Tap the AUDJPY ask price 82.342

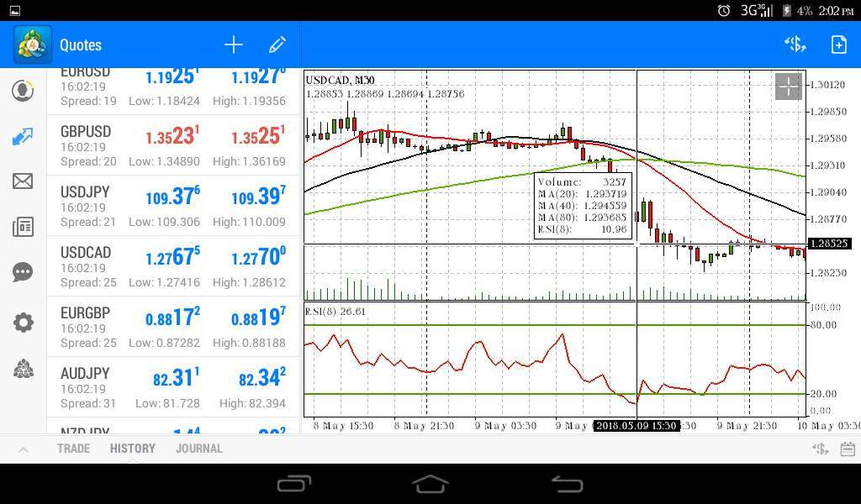pos(262,377)
